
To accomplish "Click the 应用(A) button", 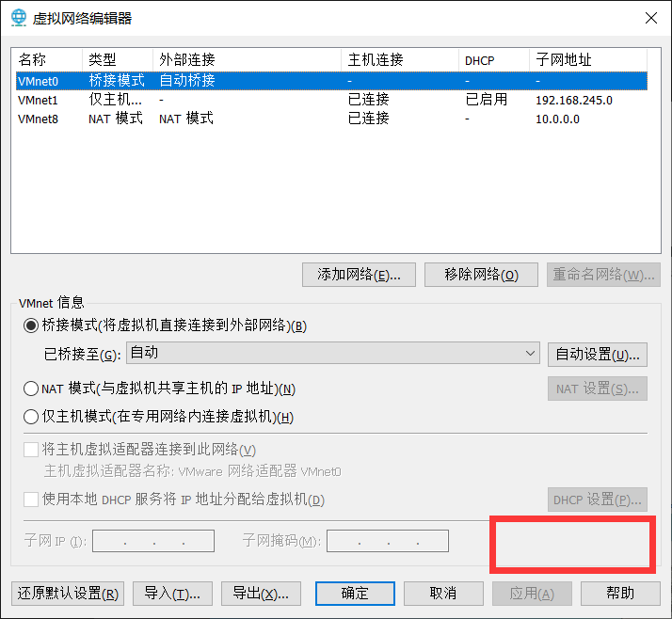I will 532,594.
